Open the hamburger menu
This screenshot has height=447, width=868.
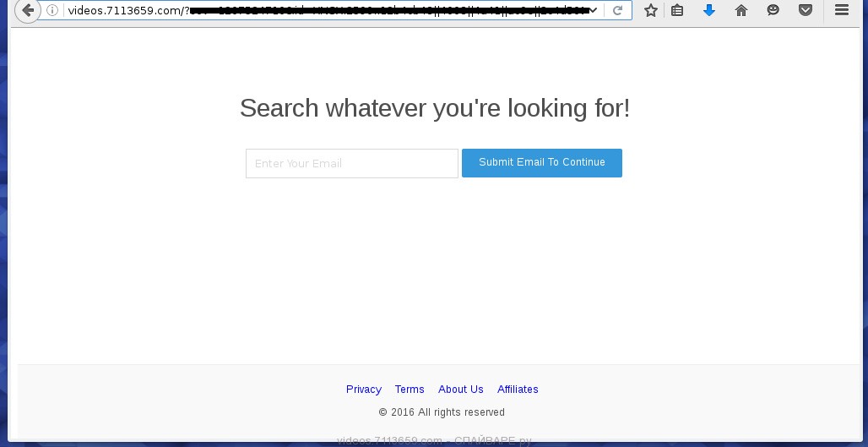pos(841,11)
